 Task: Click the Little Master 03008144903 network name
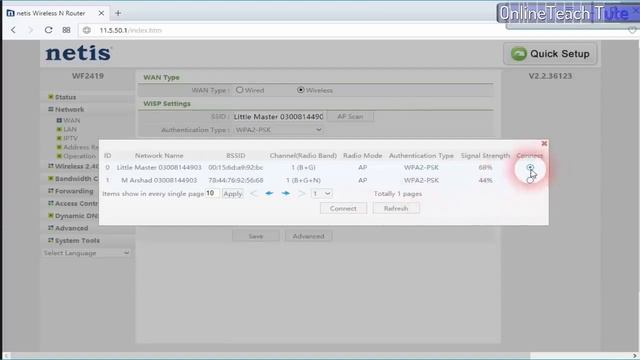[159, 167]
